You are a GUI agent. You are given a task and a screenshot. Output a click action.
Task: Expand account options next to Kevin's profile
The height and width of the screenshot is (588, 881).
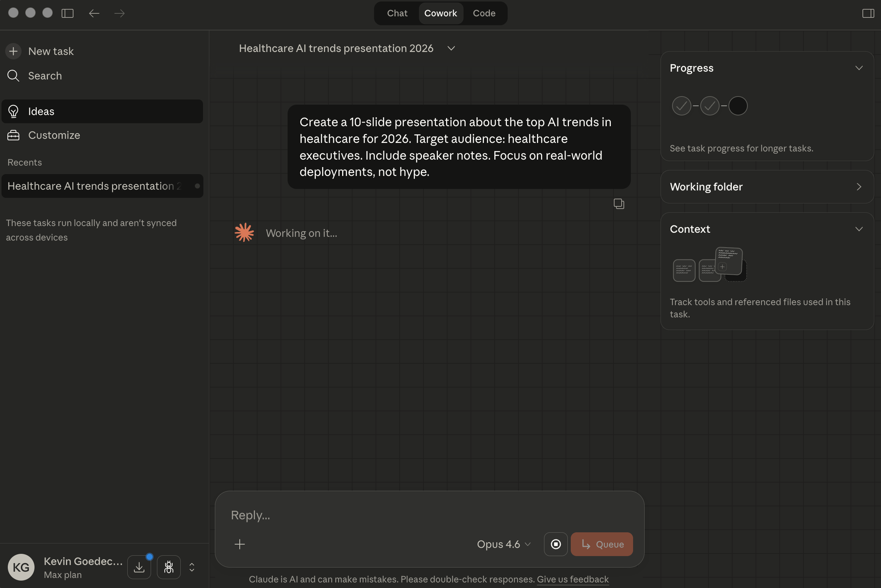click(191, 567)
